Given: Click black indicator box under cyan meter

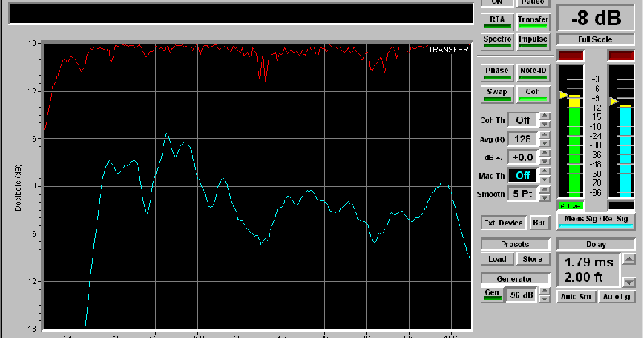Looking at the screenshot, I should click(621, 206).
